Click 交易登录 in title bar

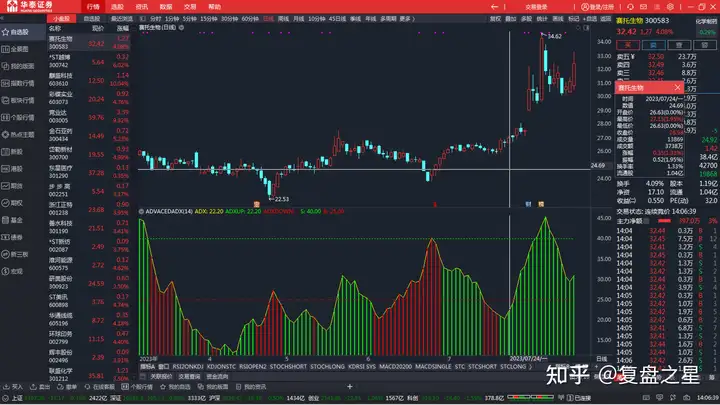536,7
